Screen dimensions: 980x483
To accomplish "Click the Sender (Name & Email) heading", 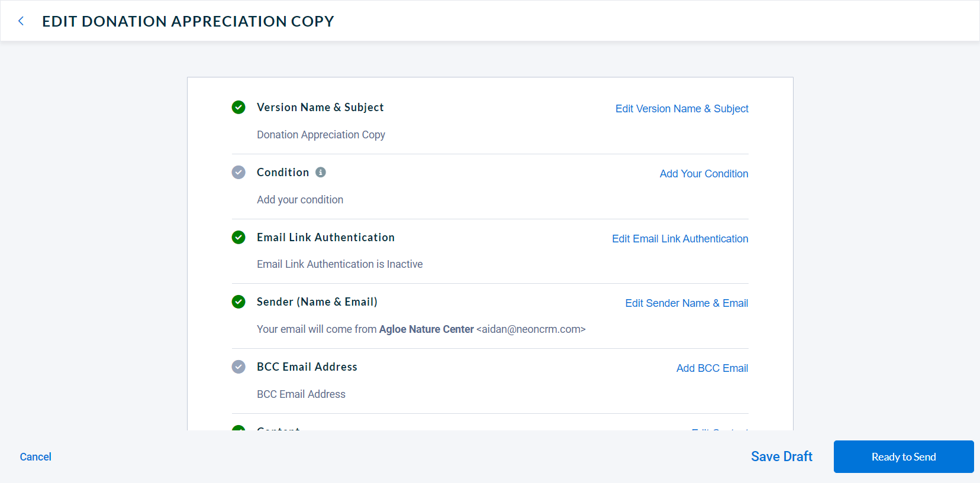I will point(317,302).
